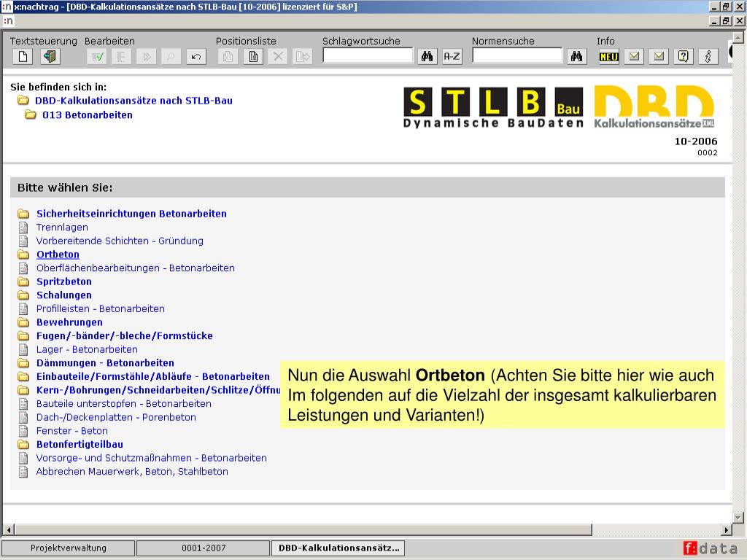Select Bauteile unterstopfen - Betonarbeiten
This screenshot has height=560, width=747.
click(124, 404)
